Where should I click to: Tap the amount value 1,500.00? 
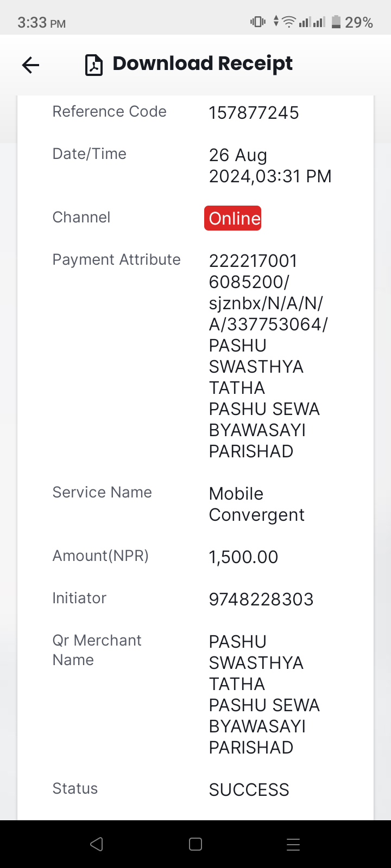tap(243, 557)
